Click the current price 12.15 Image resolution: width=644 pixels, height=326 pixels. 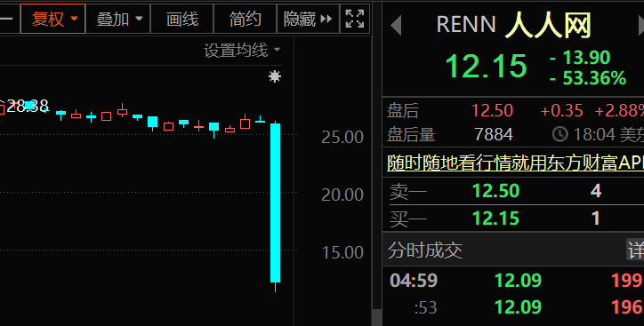click(x=486, y=66)
